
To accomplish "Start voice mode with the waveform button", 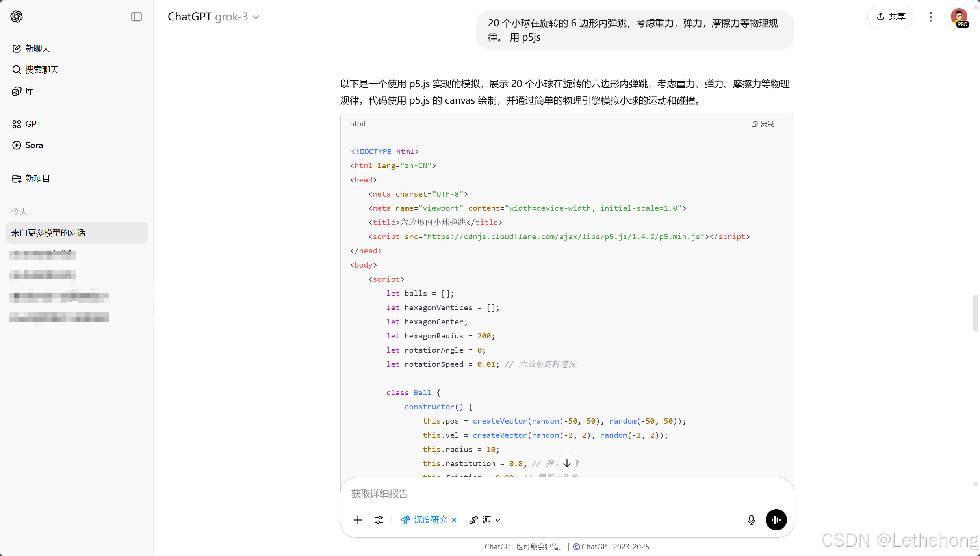I will tap(776, 520).
